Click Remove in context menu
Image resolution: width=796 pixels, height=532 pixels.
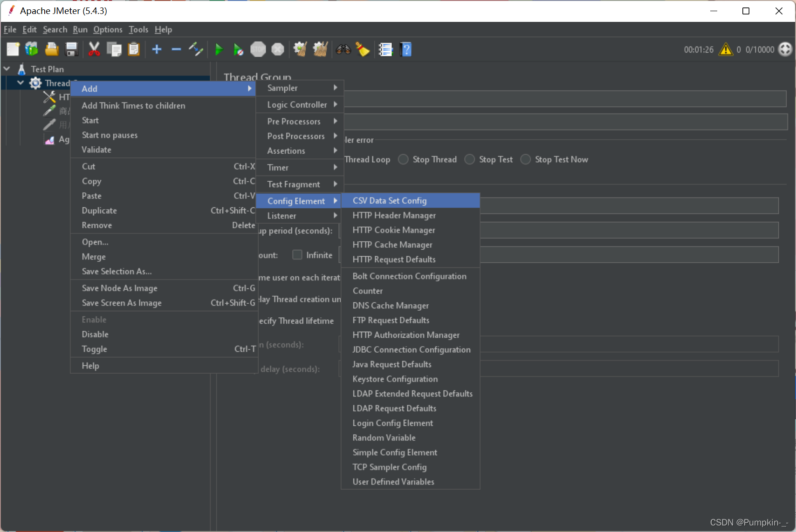pos(163,225)
